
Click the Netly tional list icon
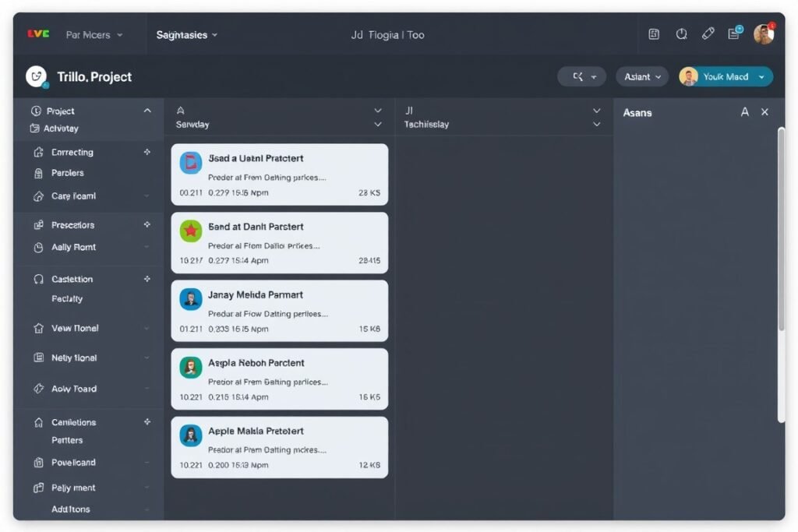click(x=38, y=358)
